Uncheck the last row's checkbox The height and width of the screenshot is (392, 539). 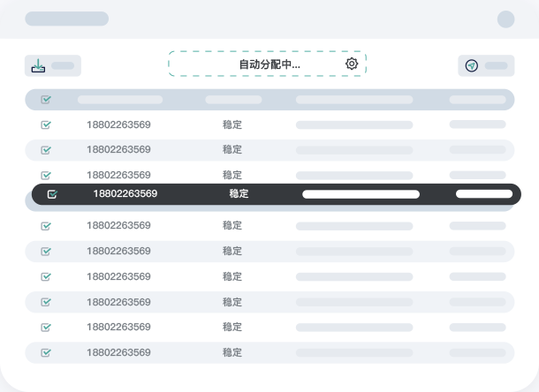[x=46, y=352]
